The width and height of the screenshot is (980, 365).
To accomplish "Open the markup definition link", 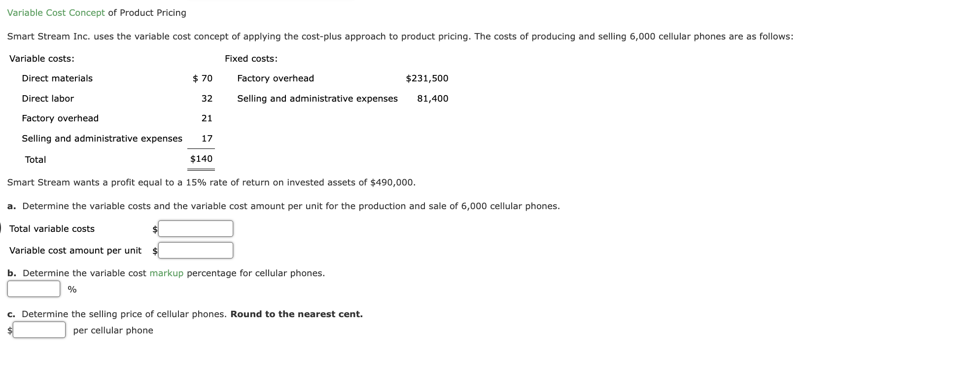I will (167, 273).
